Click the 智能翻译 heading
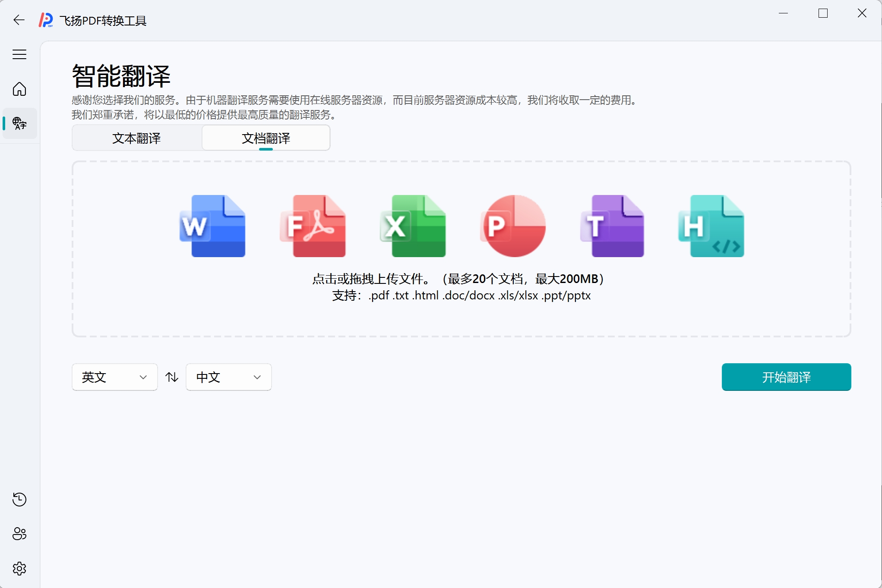 121,76
